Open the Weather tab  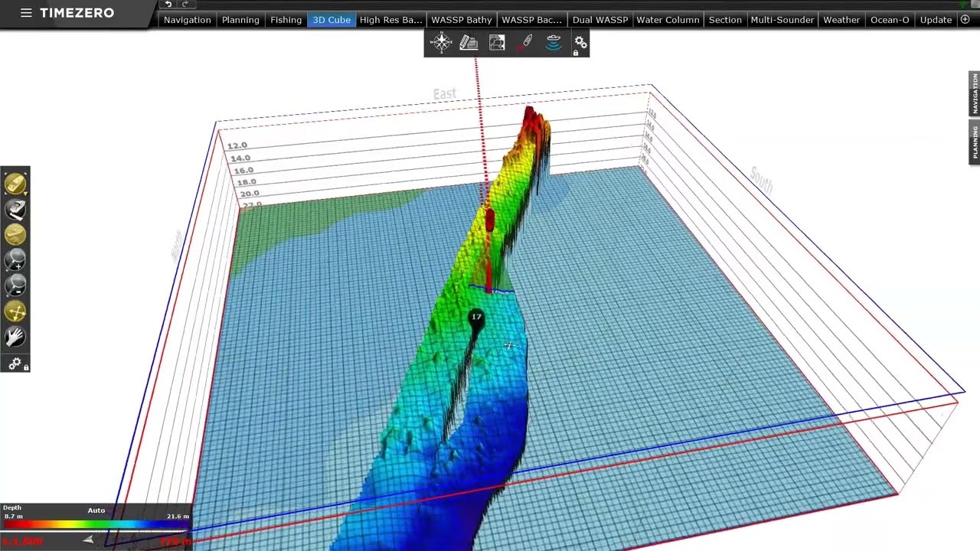coord(841,20)
